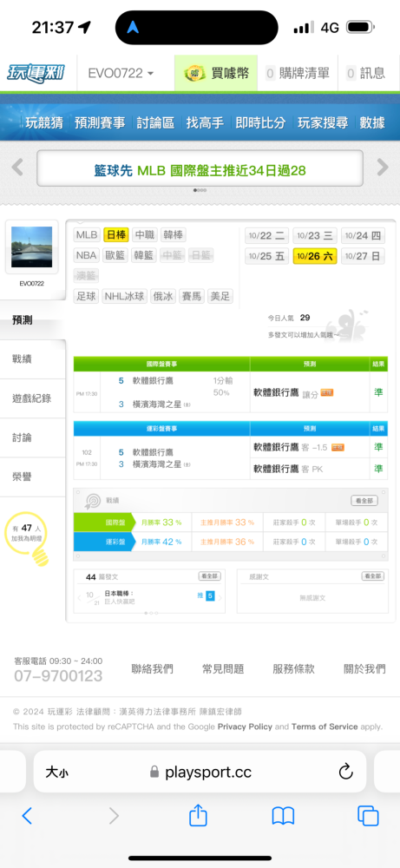The width and height of the screenshot is (400, 868).
Task: Switch to the 預測 sidebar tab
Action: [33, 320]
